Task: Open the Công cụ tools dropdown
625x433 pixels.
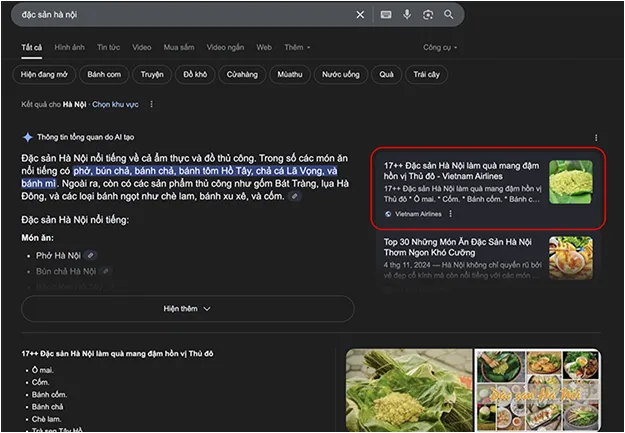Action: [440, 47]
